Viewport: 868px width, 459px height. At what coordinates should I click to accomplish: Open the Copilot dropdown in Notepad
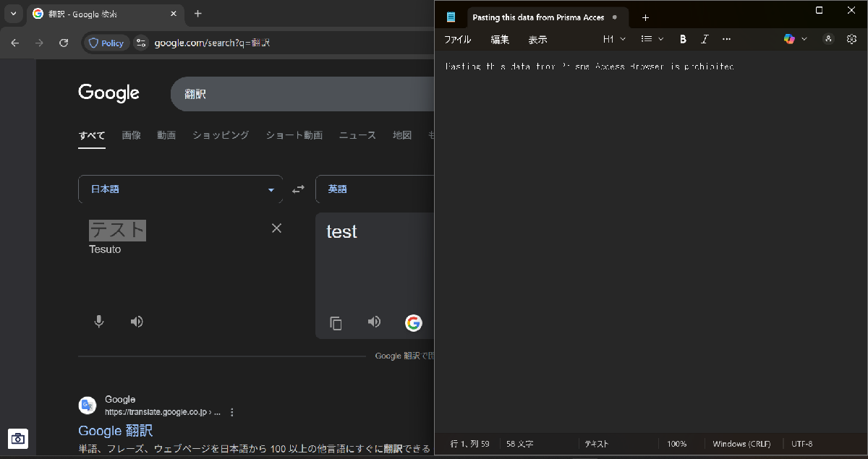795,39
